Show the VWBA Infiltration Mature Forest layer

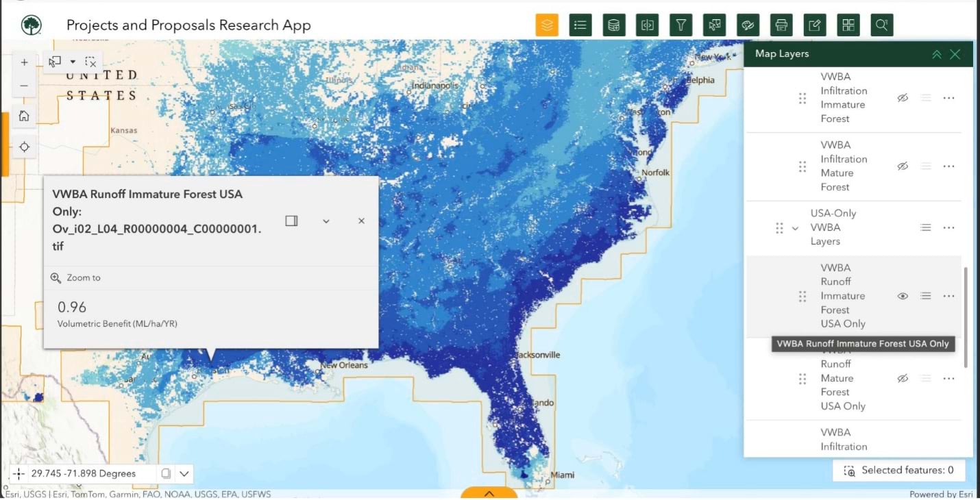click(903, 166)
